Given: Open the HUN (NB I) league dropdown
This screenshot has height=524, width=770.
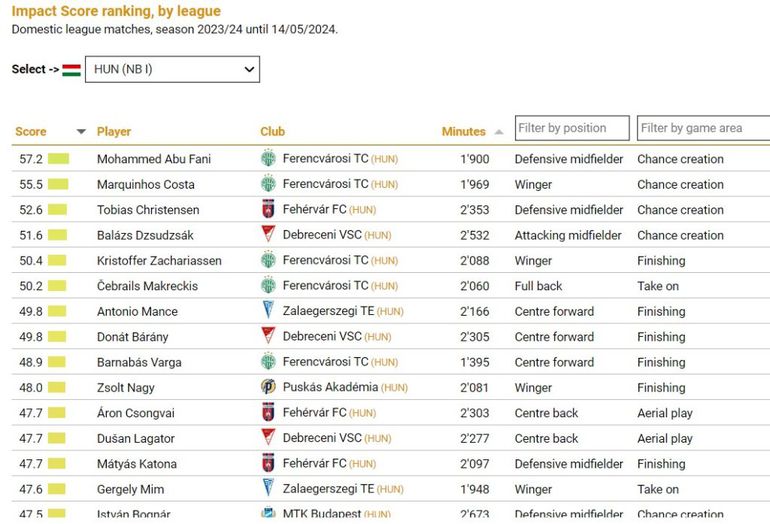Looking at the screenshot, I should [x=172, y=69].
